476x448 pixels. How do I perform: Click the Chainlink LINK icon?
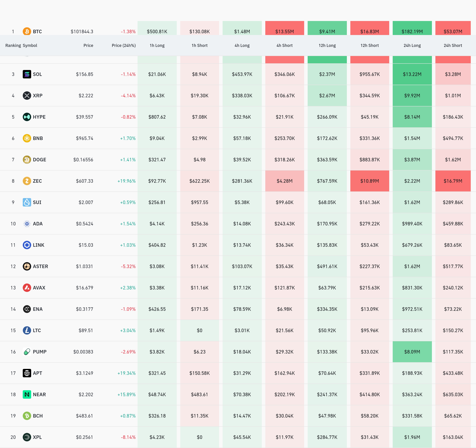click(27, 245)
